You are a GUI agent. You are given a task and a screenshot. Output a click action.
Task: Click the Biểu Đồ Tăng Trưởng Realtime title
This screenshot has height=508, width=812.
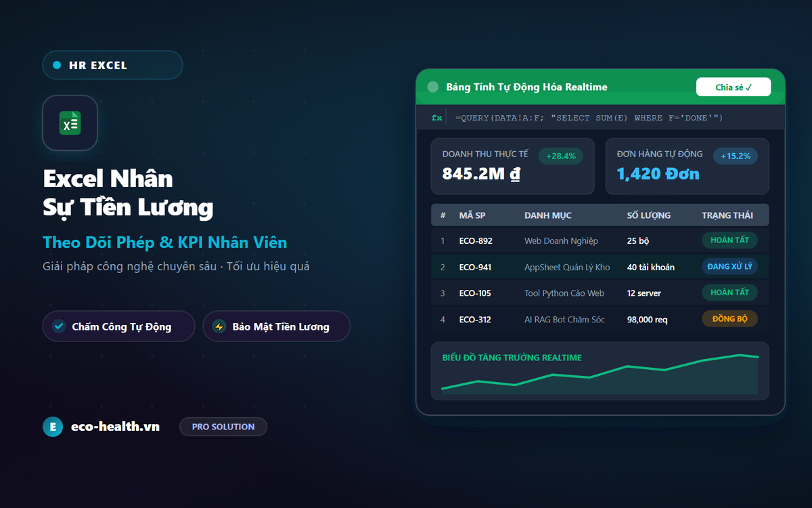coord(512,358)
